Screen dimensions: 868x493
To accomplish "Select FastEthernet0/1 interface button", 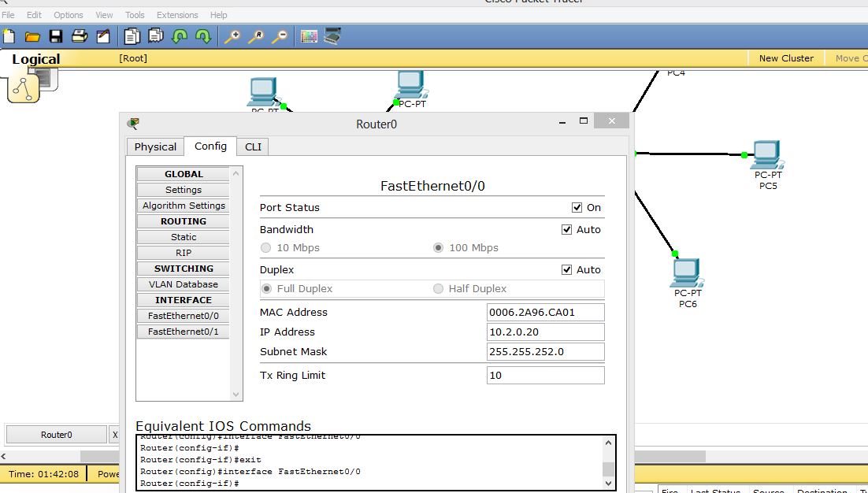I will click(x=184, y=332).
